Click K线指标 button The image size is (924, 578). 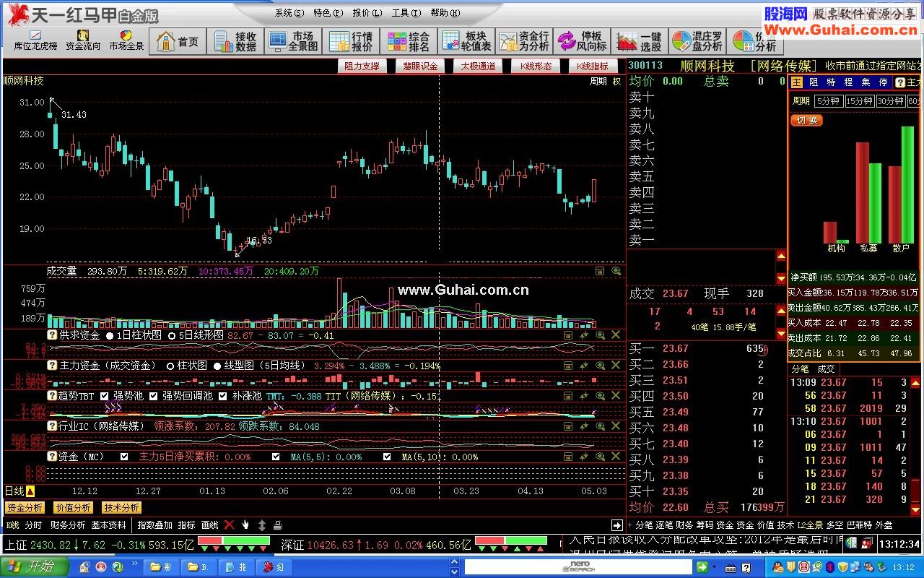point(593,66)
